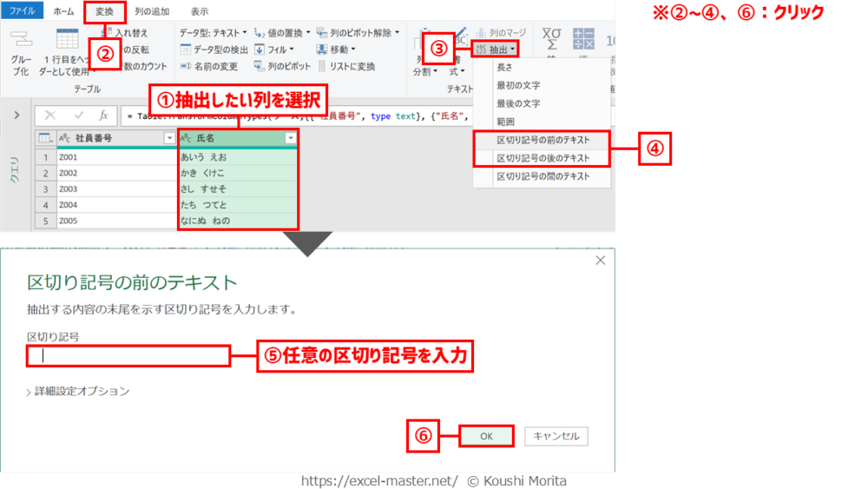Viewport: 868px width, 489px height.
Task: Click the 区切り記号 input field
Action: pos(128,355)
